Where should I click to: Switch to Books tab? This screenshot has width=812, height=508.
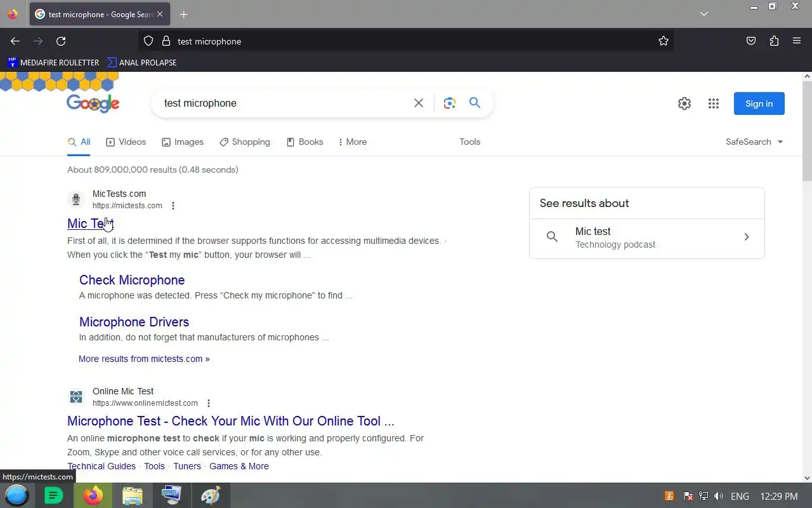[x=305, y=142]
